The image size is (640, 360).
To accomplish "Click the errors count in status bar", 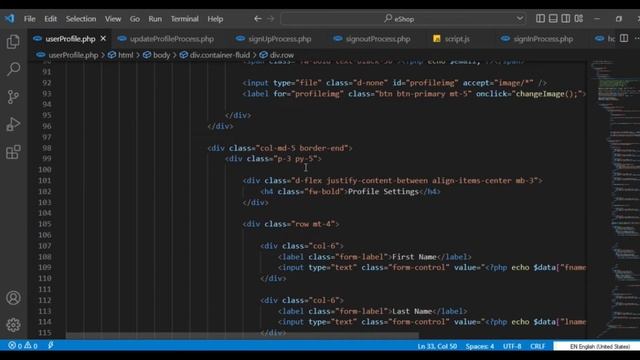I will click(15, 346).
